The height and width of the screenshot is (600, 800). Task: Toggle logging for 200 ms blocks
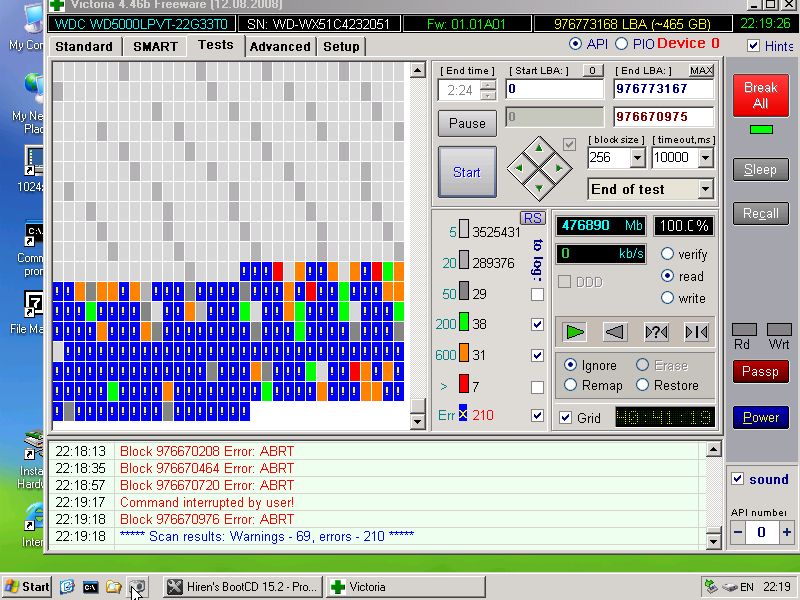coord(538,325)
